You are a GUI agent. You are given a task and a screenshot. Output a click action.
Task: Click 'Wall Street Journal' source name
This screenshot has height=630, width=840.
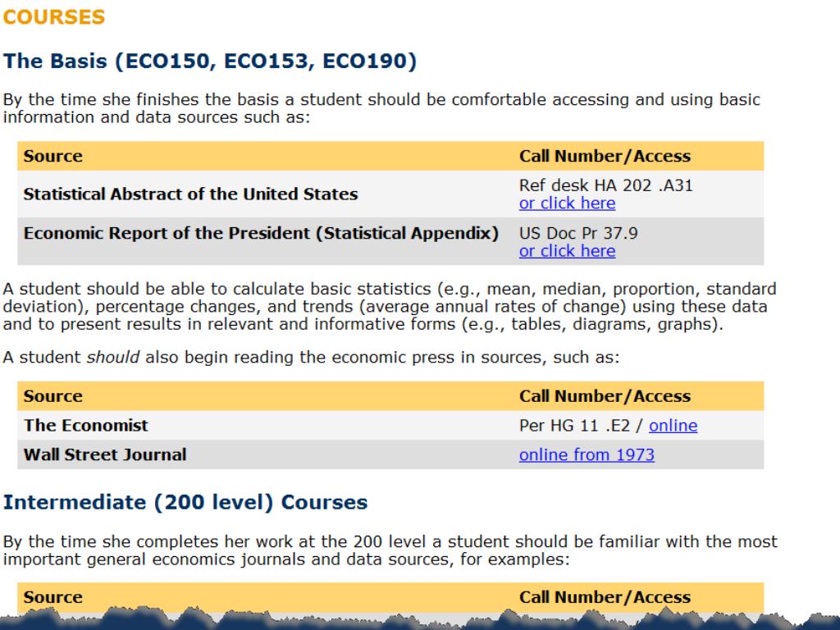(105, 454)
